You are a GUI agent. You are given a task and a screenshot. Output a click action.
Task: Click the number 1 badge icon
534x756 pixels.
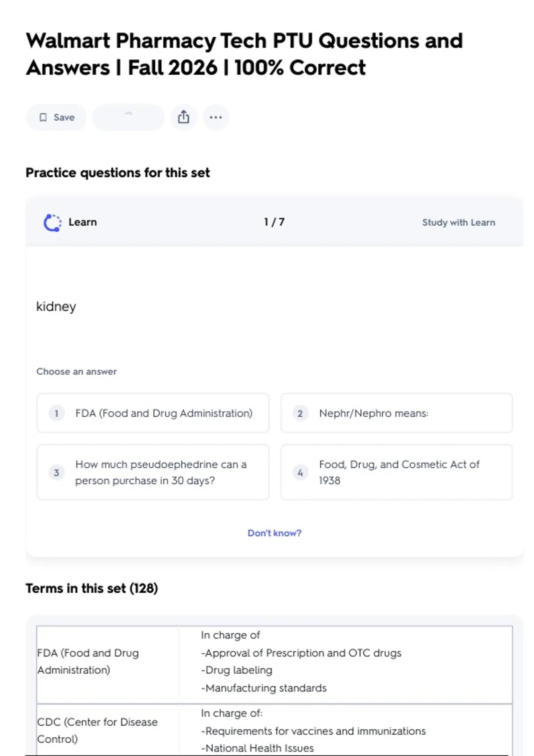tap(57, 414)
